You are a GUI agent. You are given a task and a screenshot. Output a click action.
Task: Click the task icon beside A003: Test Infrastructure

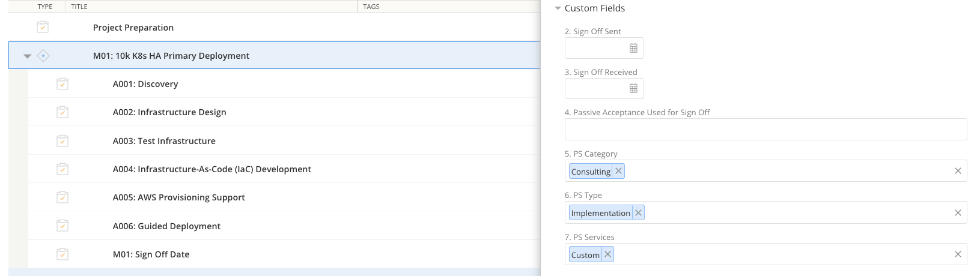(x=62, y=141)
